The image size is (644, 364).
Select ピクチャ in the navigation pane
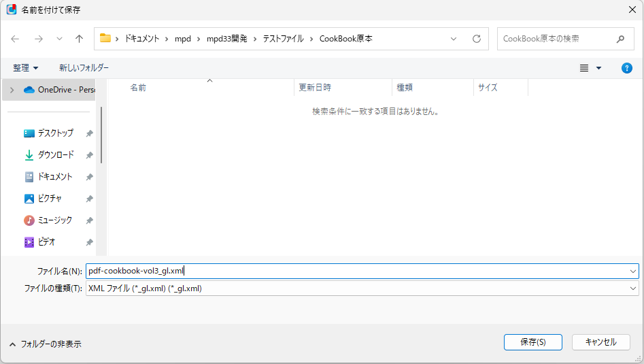point(50,199)
